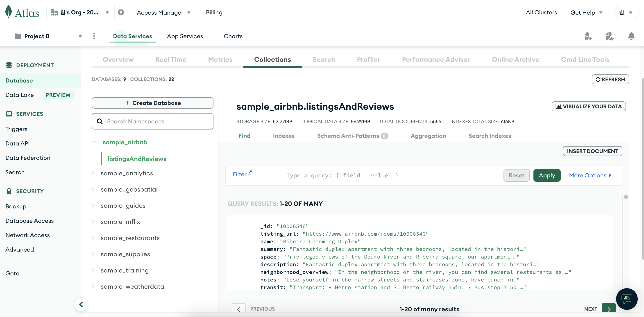The image size is (644, 317).
Task: Switch to the Charts tab
Action: tap(233, 36)
